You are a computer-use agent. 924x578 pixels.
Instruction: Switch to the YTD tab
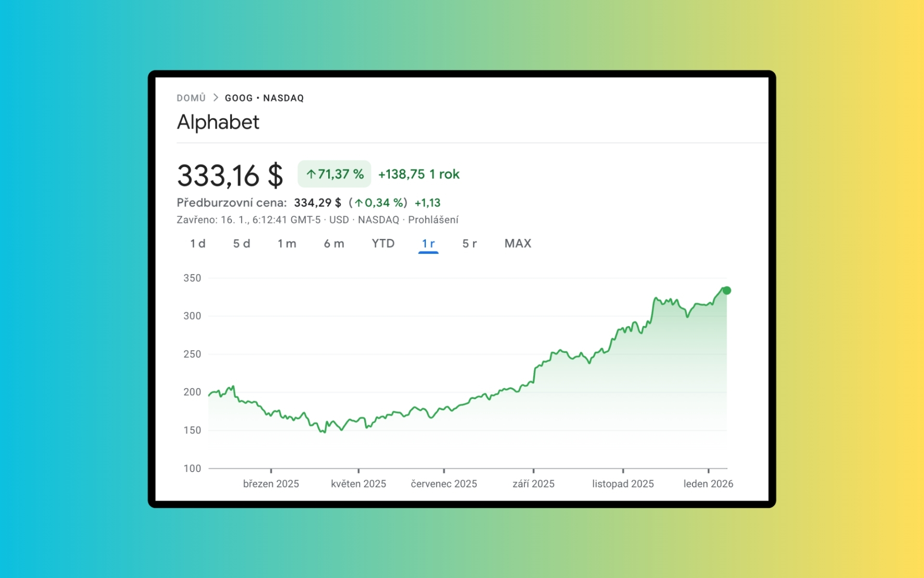[383, 244]
